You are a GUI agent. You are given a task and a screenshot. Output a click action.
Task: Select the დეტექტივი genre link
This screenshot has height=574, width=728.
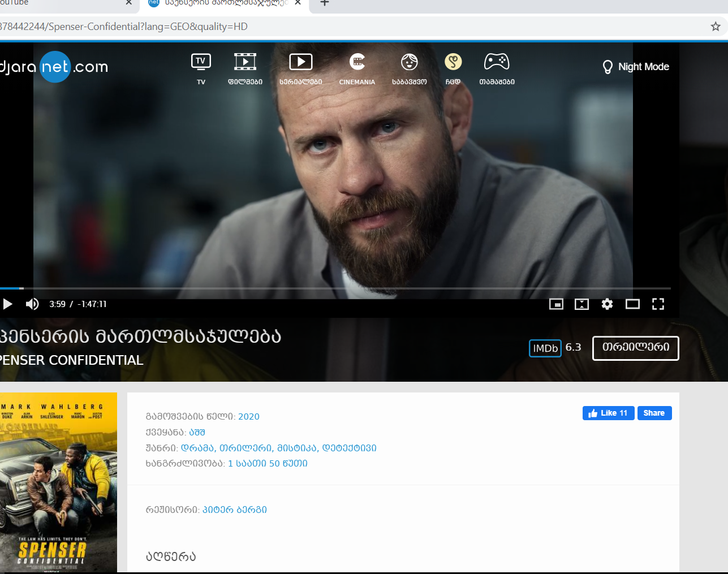[x=349, y=448]
